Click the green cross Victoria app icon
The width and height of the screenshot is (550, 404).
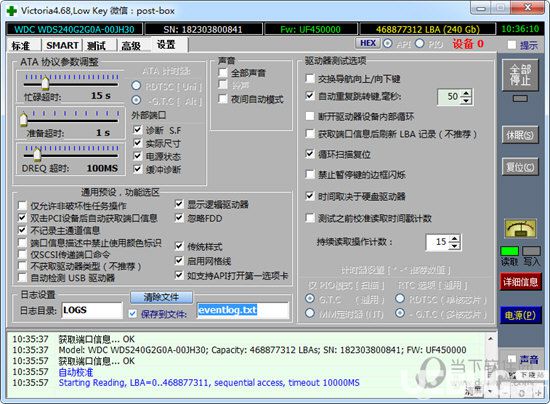(12, 11)
